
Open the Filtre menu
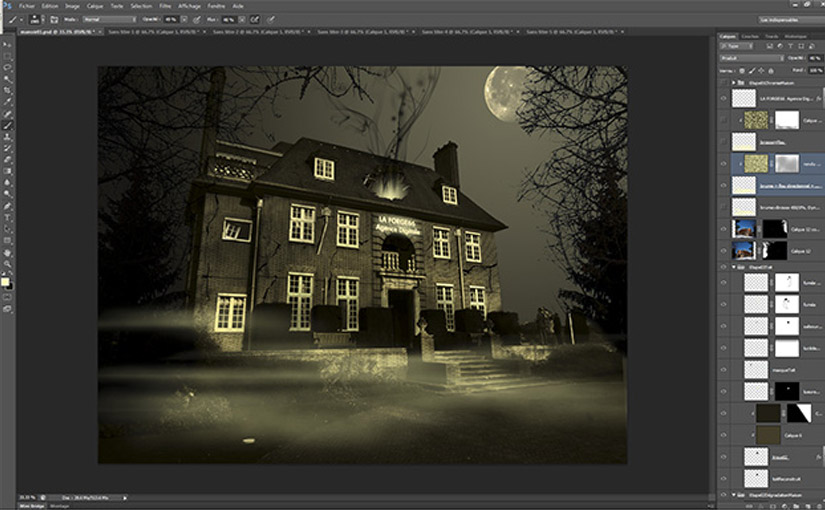click(165, 6)
